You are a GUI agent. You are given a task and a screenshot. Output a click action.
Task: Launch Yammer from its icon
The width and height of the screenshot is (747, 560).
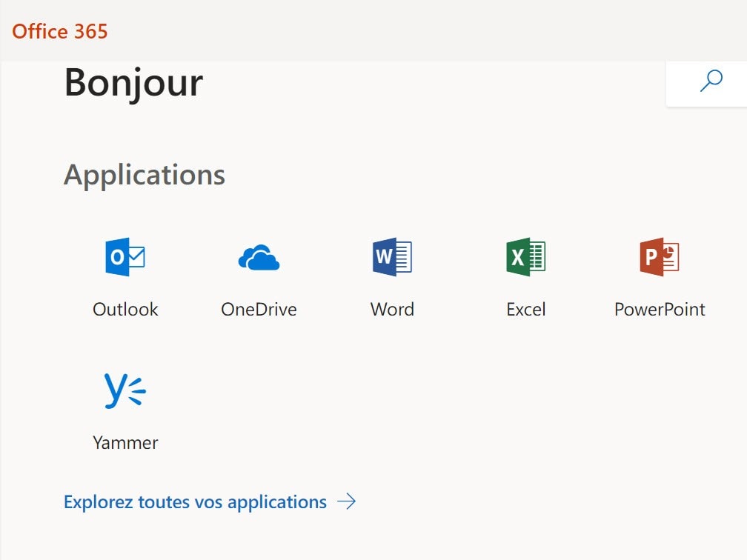coord(124,390)
